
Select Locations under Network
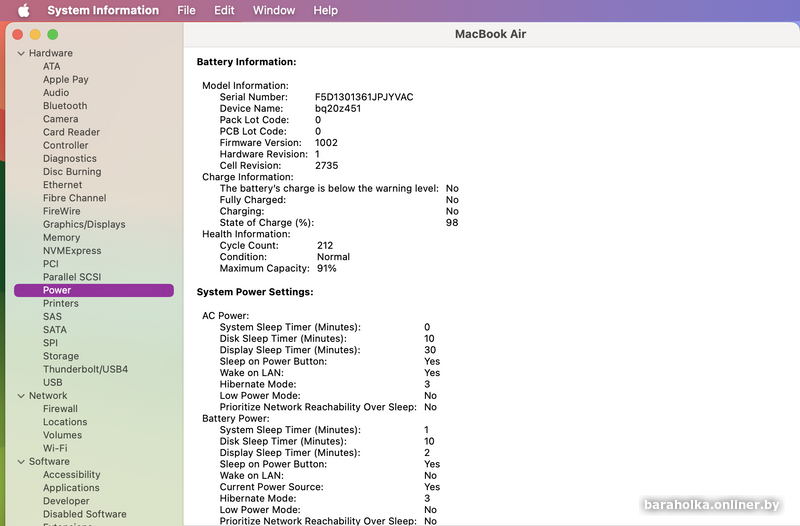[x=65, y=422]
